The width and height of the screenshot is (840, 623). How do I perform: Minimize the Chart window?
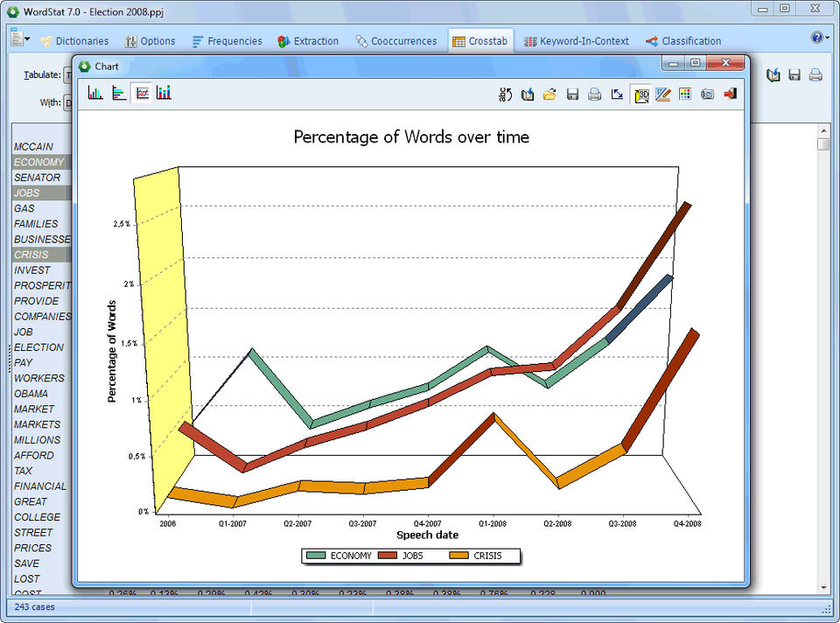point(674,63)
